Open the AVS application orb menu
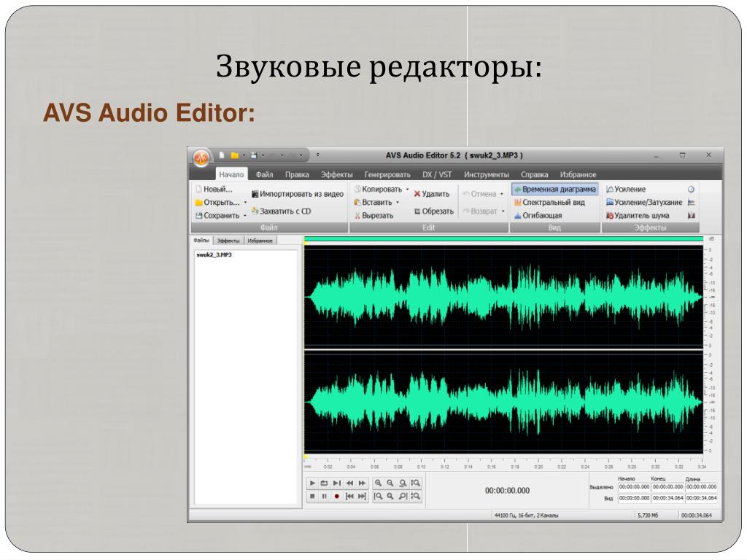Screen dimensions: 747x560 pos(201,157)
